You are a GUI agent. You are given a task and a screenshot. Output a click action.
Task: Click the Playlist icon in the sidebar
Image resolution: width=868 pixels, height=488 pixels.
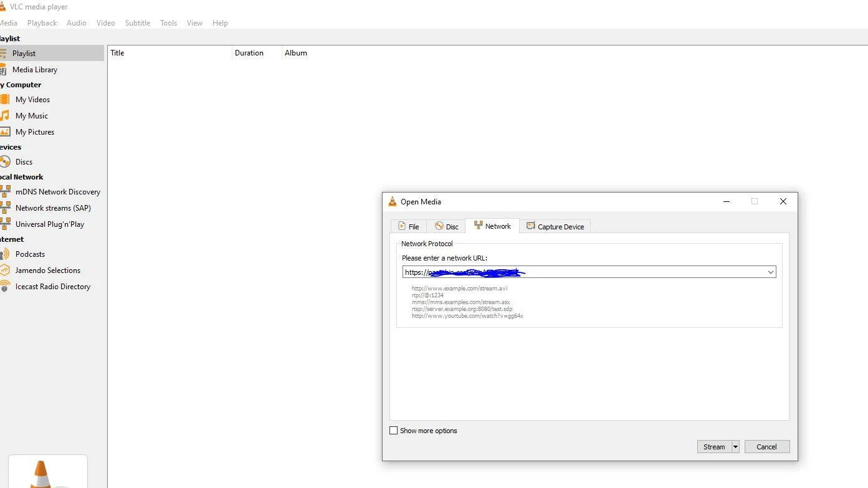click(x=3, y=54)
